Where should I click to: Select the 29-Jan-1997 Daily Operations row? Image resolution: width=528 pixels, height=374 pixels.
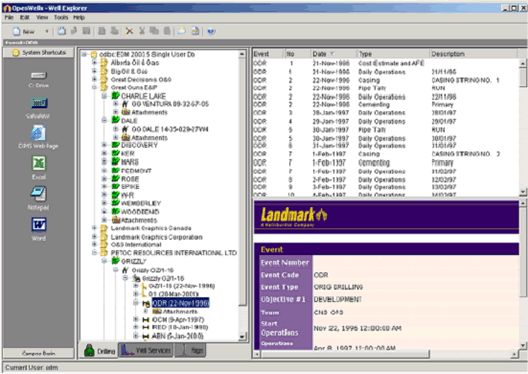pos(386,121)
